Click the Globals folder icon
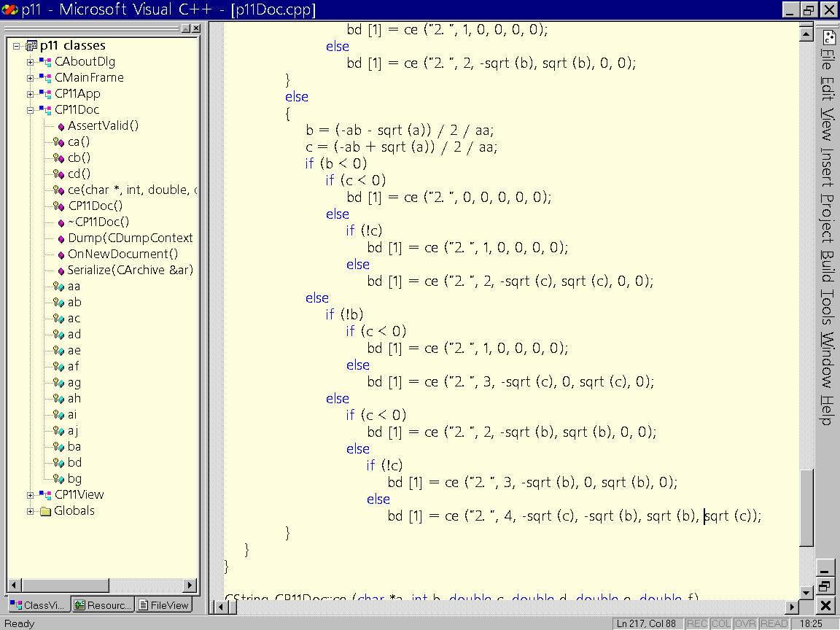 click(x=45, y=511)
